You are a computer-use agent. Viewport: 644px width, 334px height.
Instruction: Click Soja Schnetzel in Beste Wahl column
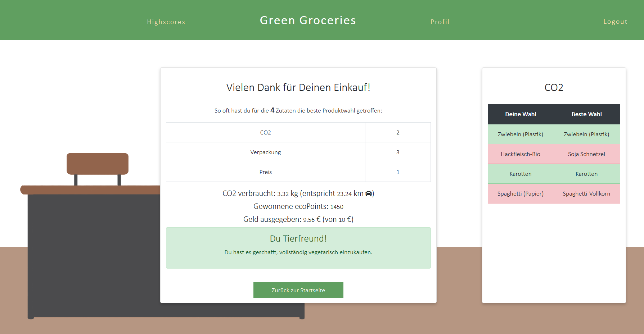click(587, 154)
